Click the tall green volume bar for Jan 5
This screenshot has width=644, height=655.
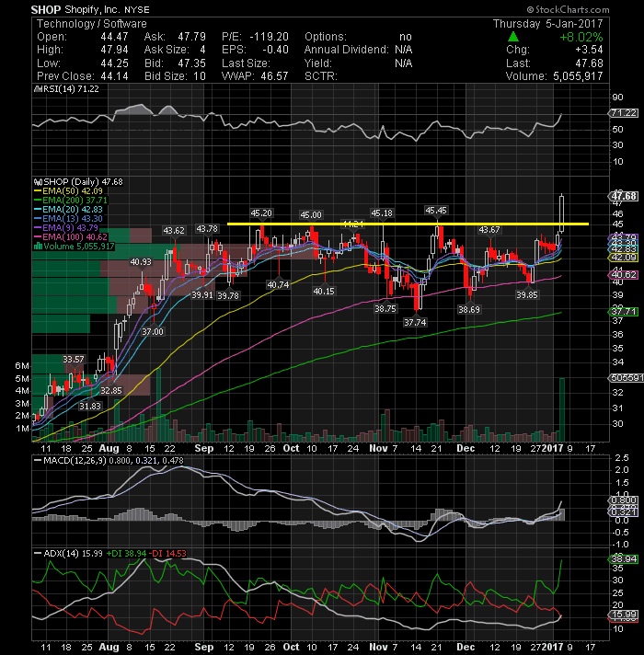click(x=562, y=409)
